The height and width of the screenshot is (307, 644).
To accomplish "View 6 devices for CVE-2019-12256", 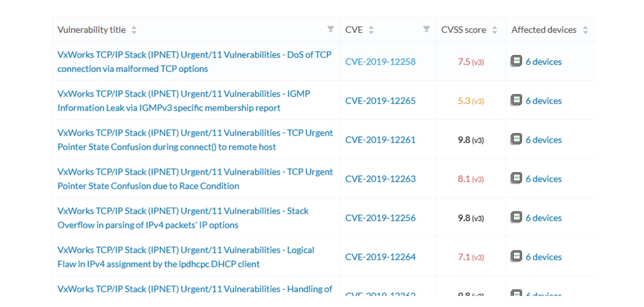I will [543, 218].
